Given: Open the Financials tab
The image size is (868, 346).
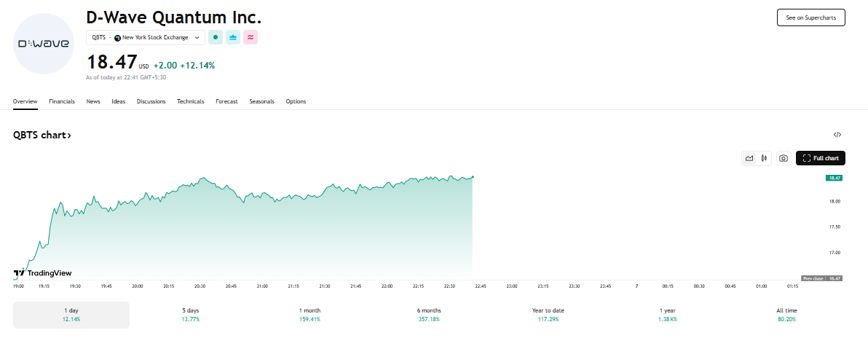Looking at the screenshot, I should tap(62, 101).
